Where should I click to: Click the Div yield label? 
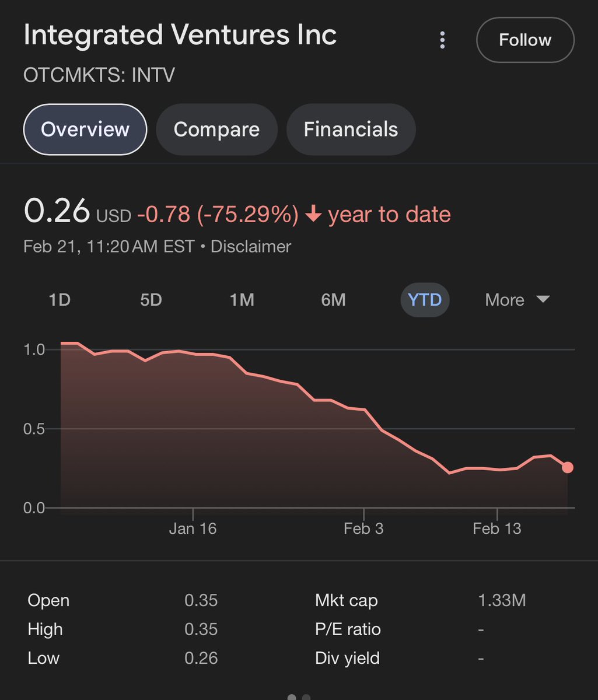click(x=347, y=658)
